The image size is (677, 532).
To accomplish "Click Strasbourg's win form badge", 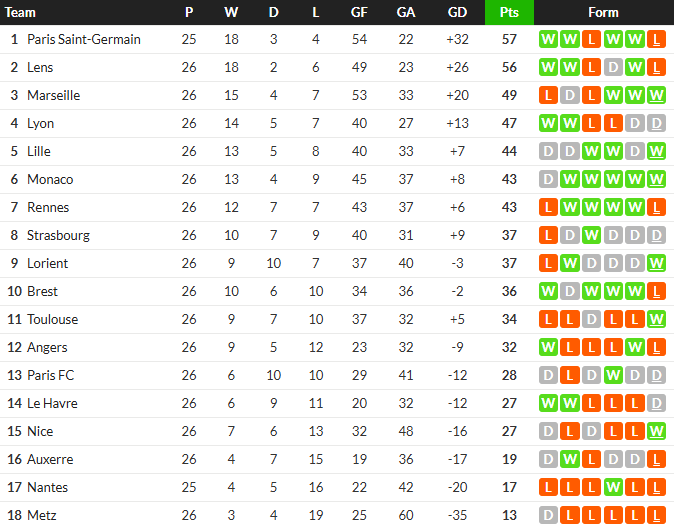I will tap(591, 236).
